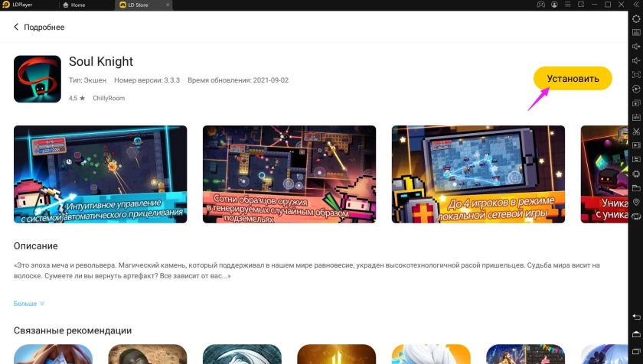This screenshot has height=364, width=643.
Task: Close the LD Store tab
Action: 168,5
